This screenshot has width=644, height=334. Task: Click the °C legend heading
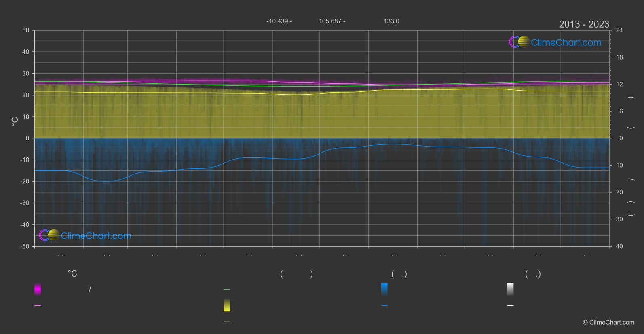pos(72,274)
